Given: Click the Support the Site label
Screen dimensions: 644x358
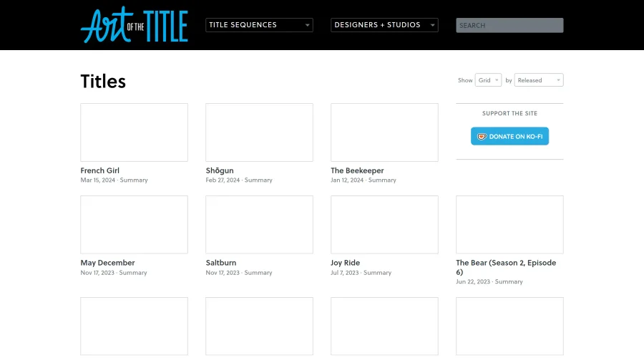Looking at the screenshot, I should coord(509,113).
